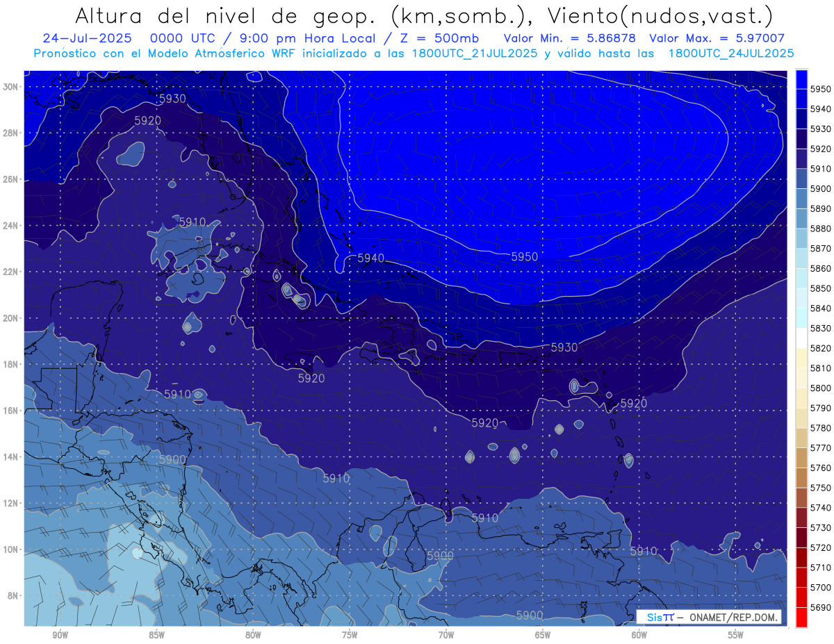Click the 5870 value on the color scale
Image resolution: width=834 pixels, height=644 pixels.
click(821, 249)
